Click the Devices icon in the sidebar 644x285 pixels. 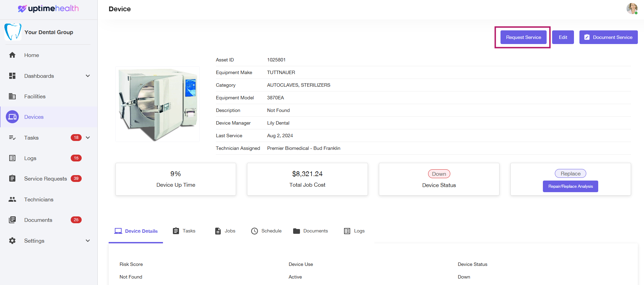click(12, 117)
